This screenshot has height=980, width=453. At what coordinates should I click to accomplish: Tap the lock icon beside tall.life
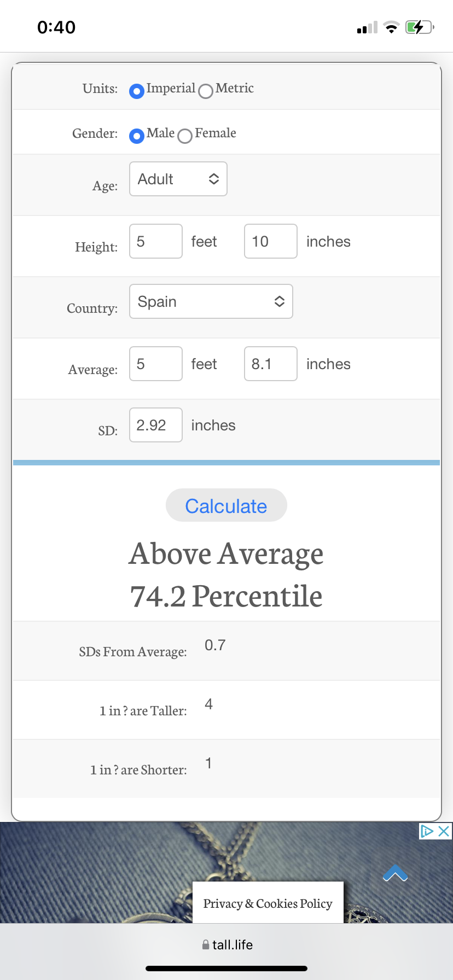click(x=206, y=944)
